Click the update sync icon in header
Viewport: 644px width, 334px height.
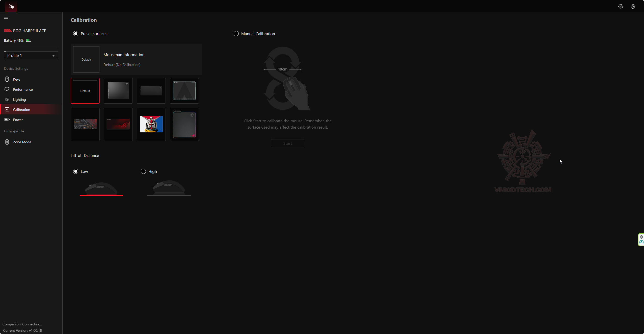(621, 6)
